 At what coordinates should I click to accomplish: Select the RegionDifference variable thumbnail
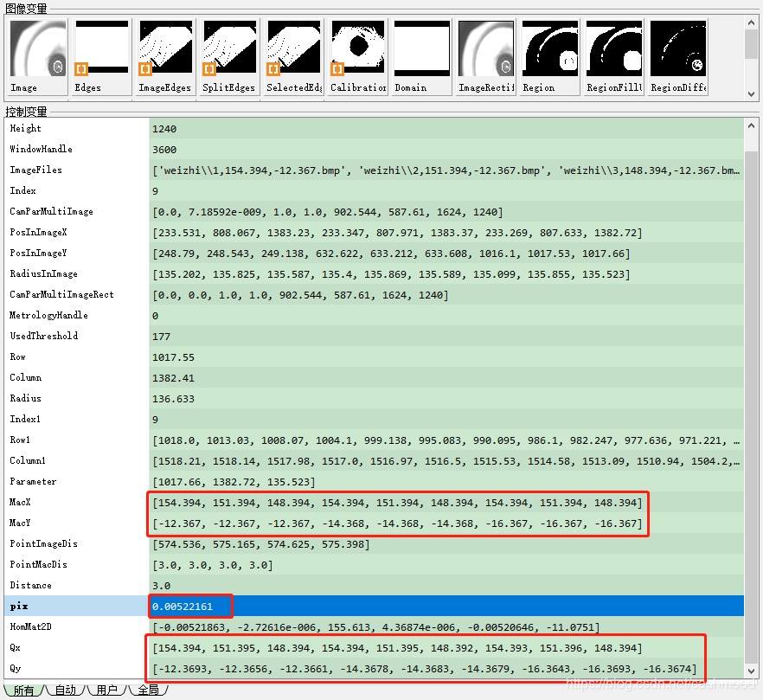[678, 56]
